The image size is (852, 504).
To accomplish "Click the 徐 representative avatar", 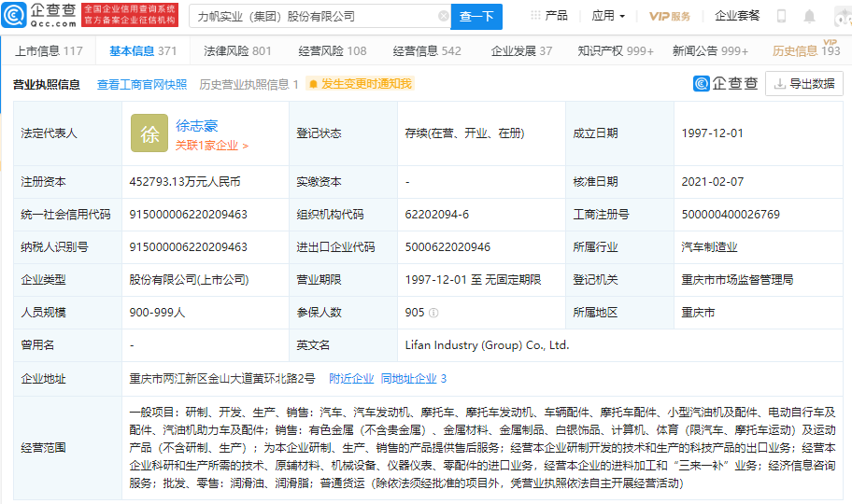I will 149,133.
